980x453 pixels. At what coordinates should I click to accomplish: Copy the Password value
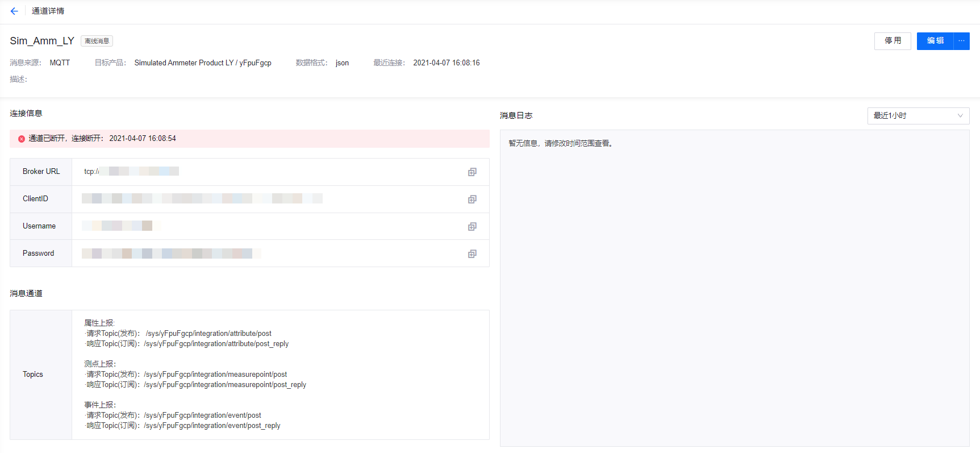472,253
